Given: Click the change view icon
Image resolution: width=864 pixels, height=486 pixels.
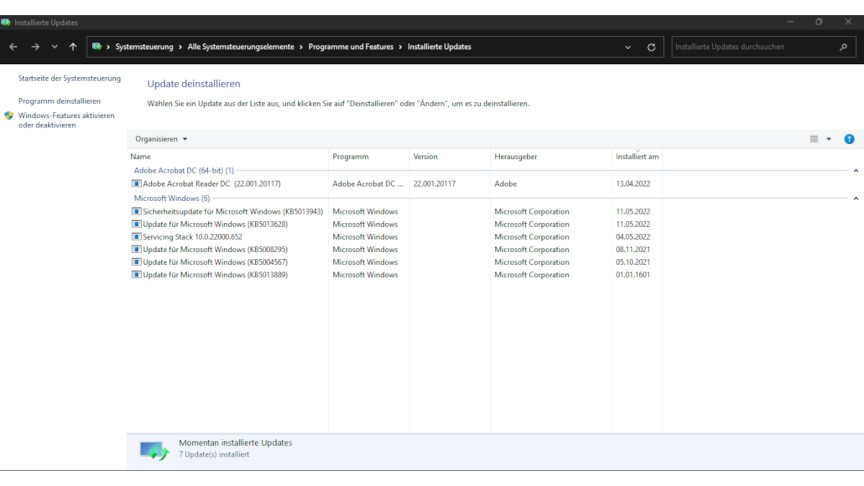Looking at the screenshot, I should (814, 139).
